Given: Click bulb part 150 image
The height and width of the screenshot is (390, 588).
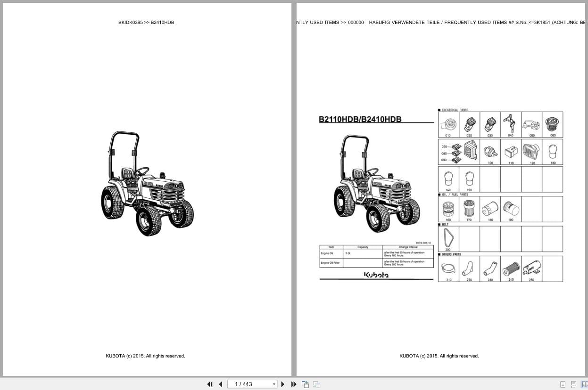Looking at the screenshot, I should pos(469,178).
